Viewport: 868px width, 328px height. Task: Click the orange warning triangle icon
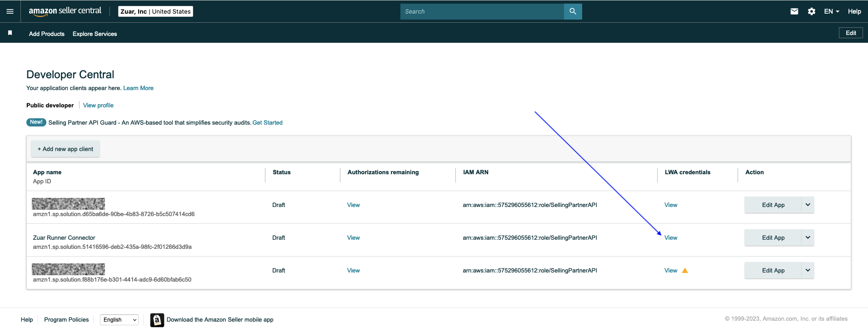coord(685,270)
